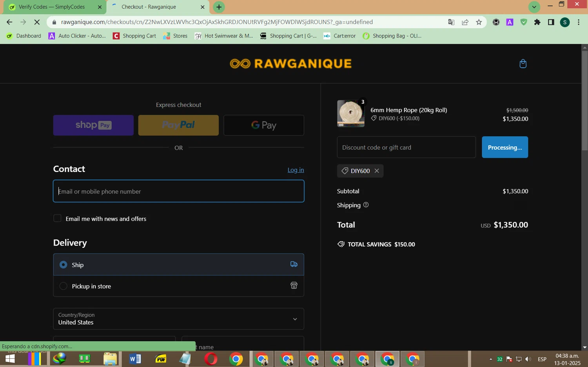
Task: Remove the DIY600 discount code
Action: tap(377, 171)
